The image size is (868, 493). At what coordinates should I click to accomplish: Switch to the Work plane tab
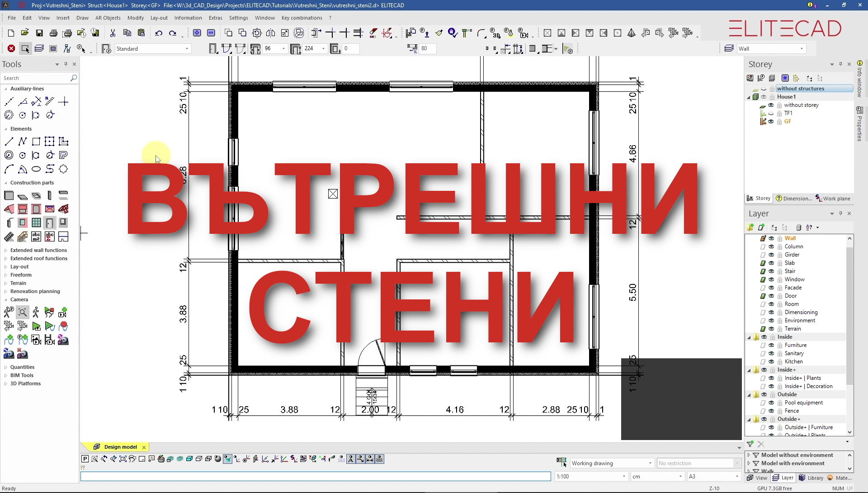(x=833, y=198)
